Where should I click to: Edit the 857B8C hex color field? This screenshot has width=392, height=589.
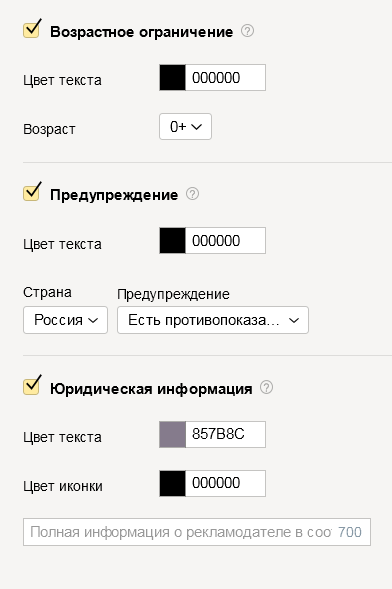(x=225, y=434)
